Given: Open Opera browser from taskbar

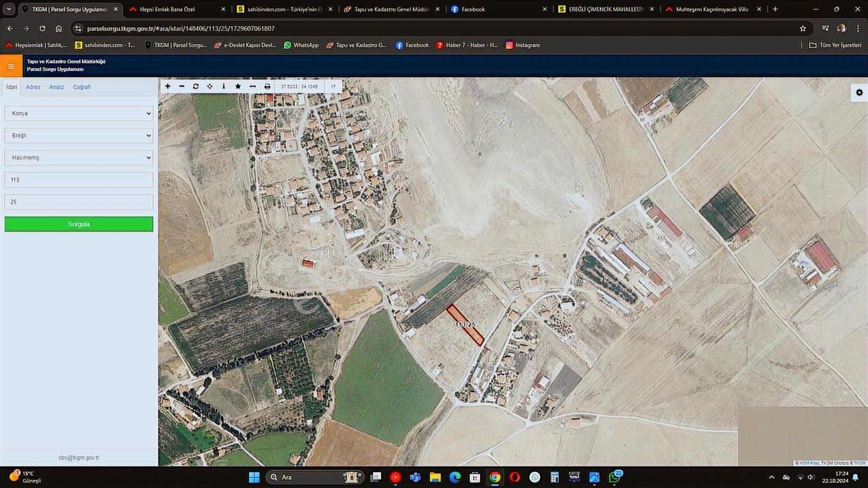Looking at the screenshot, I should click(515, 477).
